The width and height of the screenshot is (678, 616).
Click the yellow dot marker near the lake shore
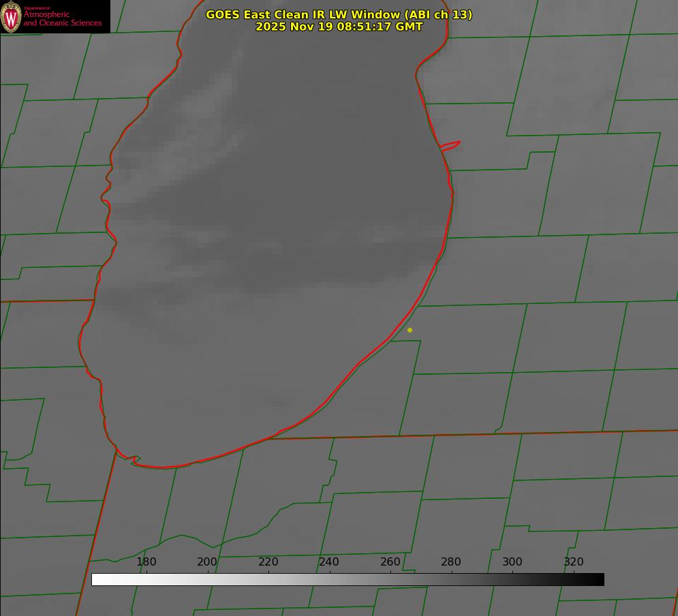click(410, 330)
